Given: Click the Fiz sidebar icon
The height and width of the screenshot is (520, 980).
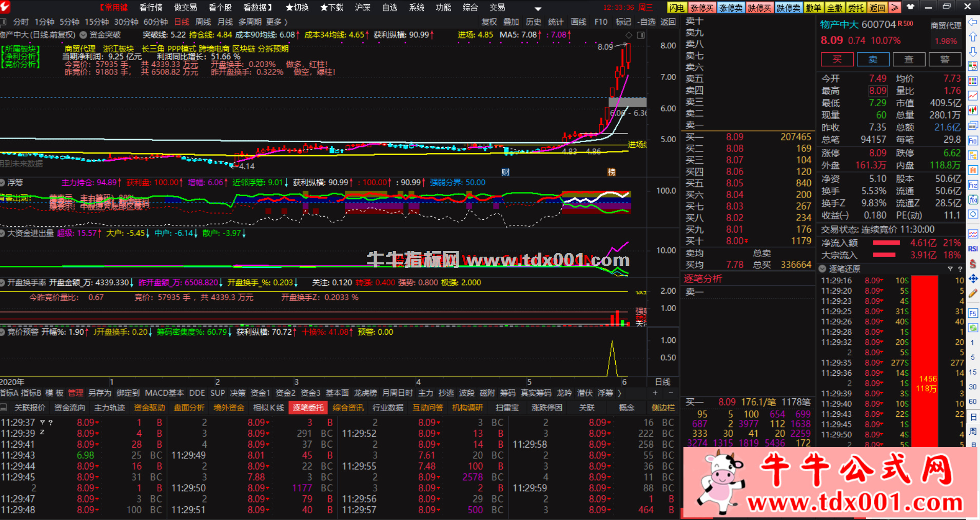Looking at the screenshot, I should pos(972,185).
